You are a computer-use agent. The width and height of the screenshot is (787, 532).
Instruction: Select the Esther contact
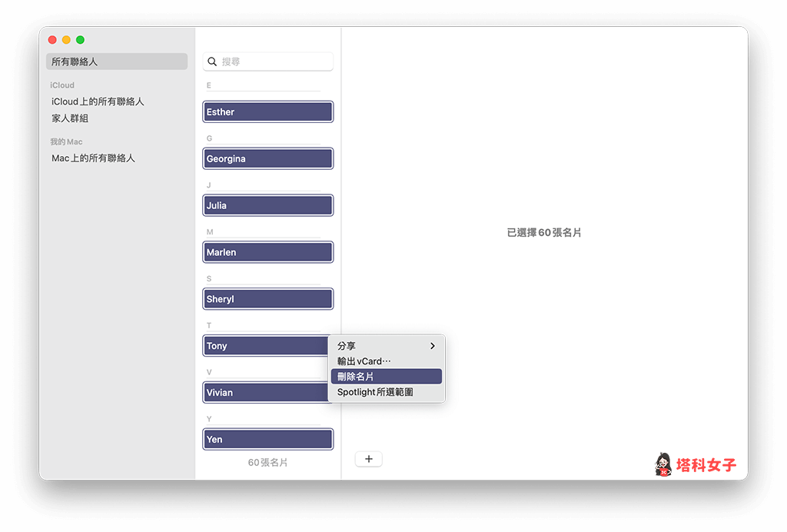(x=268, y=112)
